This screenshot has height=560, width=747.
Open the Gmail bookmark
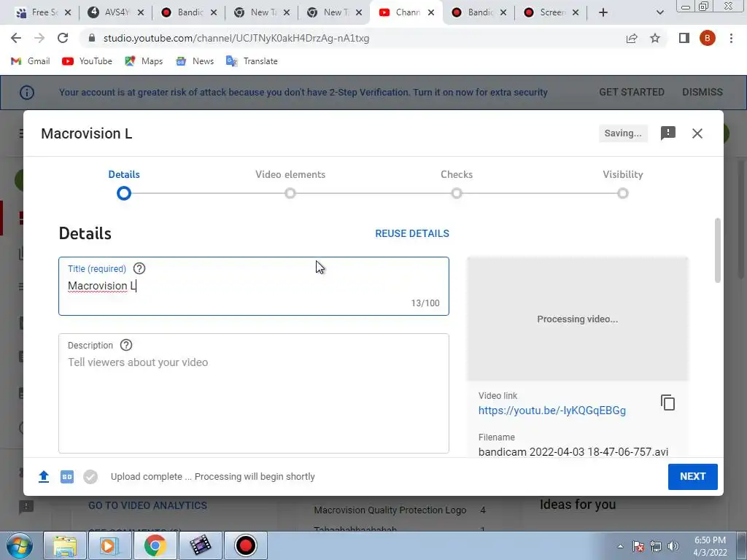coord(30,61)
